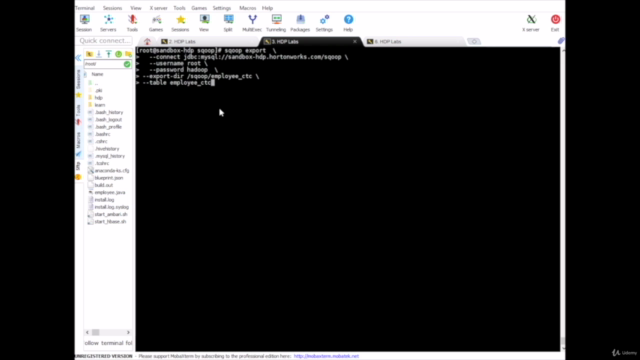Start the X server icon
This screenshot has width=640, height=360.
pos(531,23)
